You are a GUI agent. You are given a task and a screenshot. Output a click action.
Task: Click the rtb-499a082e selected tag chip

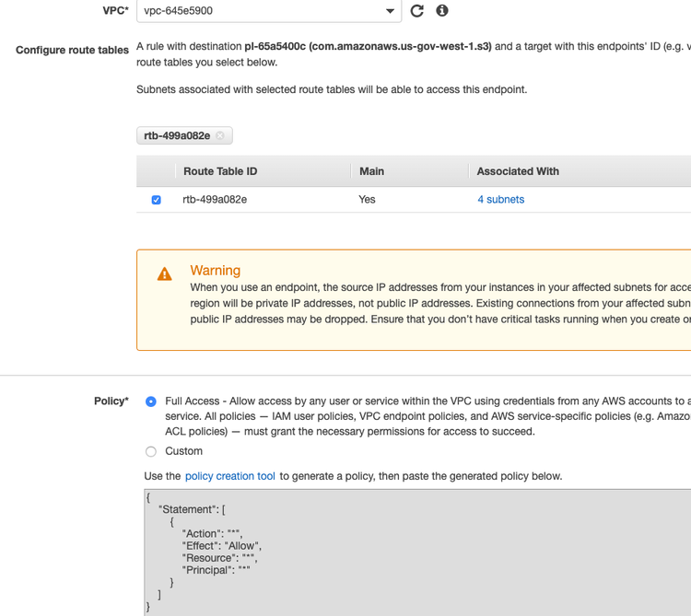click(x=176, y=135)
